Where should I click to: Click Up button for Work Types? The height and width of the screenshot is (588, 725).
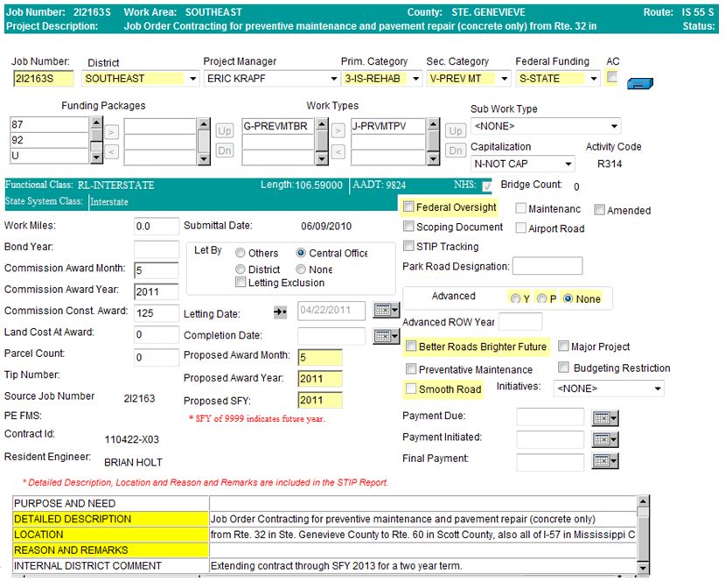click(456, 131)
